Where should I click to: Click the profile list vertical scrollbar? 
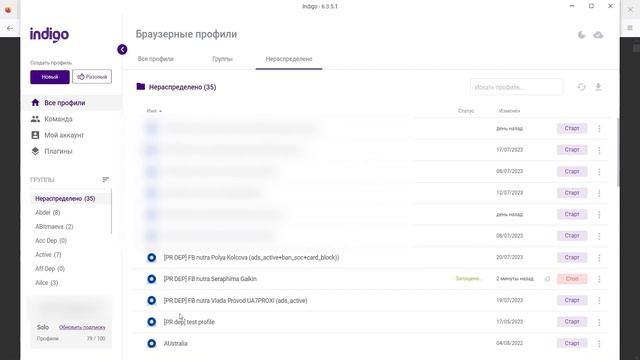pos(618,152)
